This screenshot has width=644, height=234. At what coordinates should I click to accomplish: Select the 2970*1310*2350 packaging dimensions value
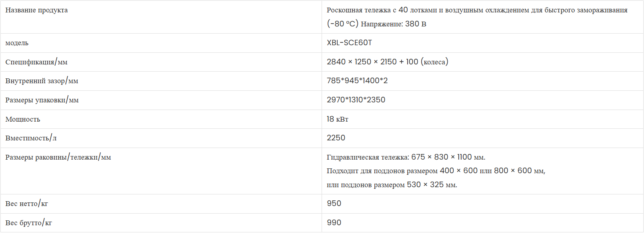[x=356, y=100]
